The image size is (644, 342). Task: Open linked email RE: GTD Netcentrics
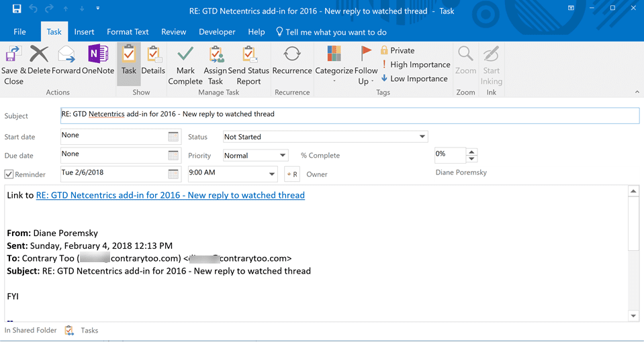tap(171, 195)
